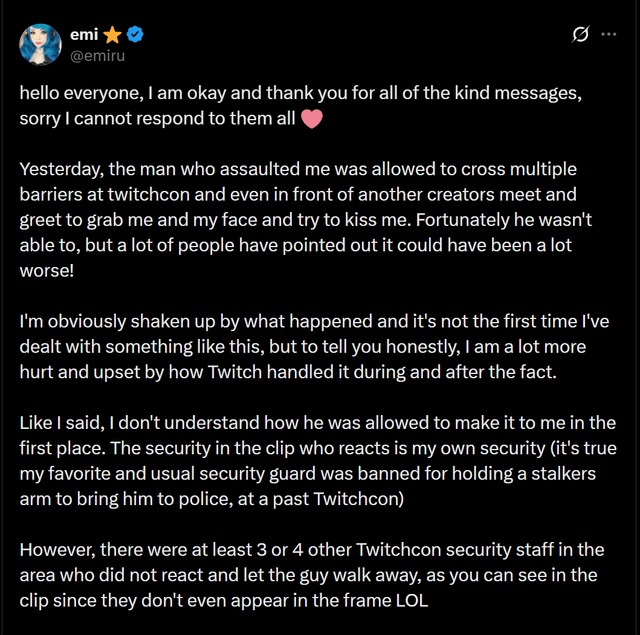
Task: Open the three-dot more options menu
Action: (608, 35)
